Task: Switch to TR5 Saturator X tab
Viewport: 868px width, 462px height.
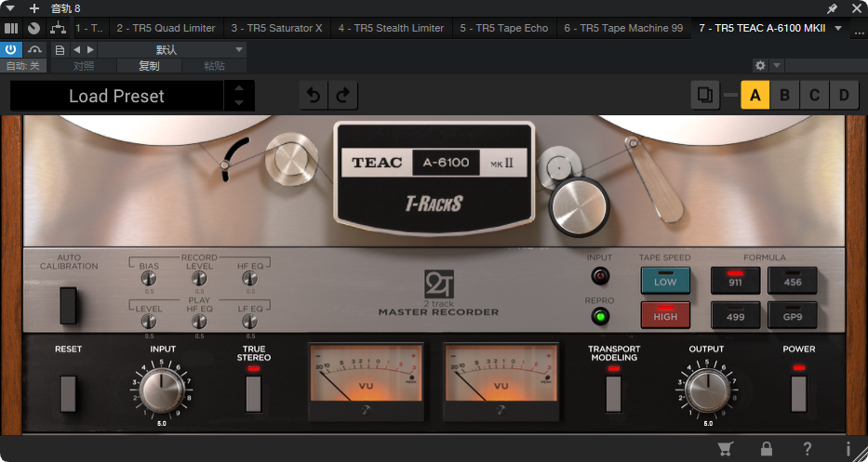Action: pyautogui.click(x=277, y=28)
